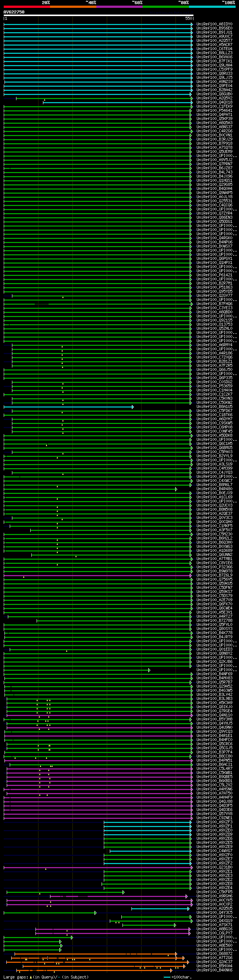This screenshot has width=239, height=980.
Task: Select hit label UniRef100_B7FIK1
Action: [x=214, y=61]
